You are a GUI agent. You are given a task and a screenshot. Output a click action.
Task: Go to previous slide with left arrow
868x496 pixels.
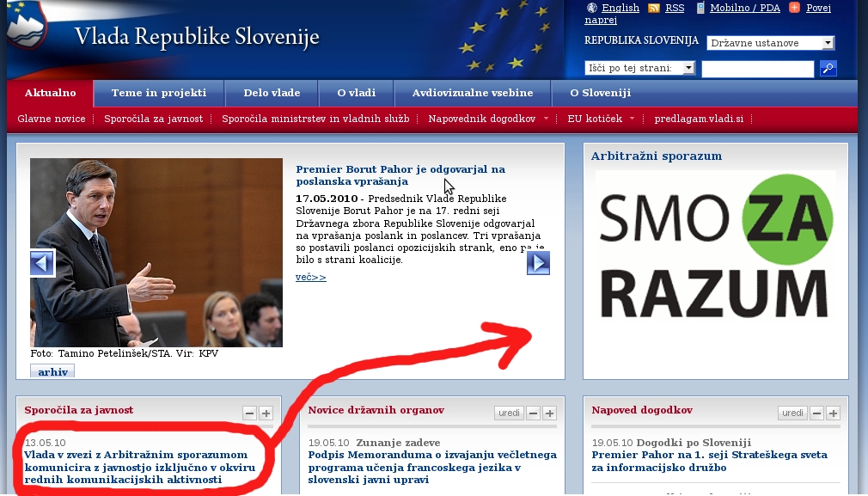coord(42,263)
